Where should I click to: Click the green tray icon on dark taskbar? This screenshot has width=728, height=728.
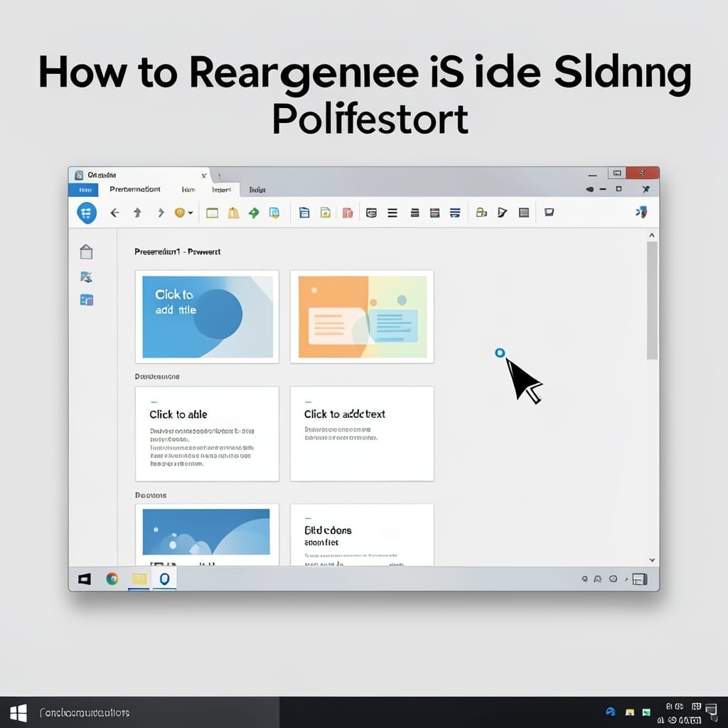tap(646, 712)
